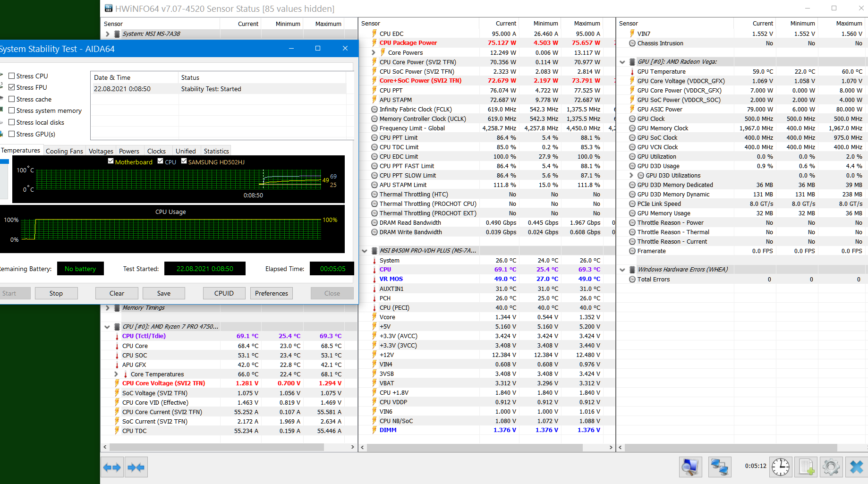Uncheck the Stress FPU option
868x484 pixels.
point(12,87)
